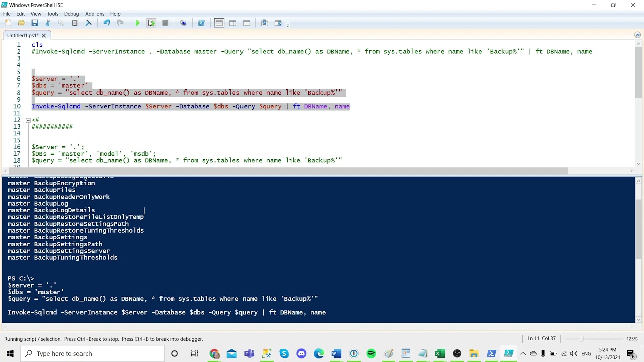Click the 'Ln 11 Col 37' status indicator

tap(541, 339)
